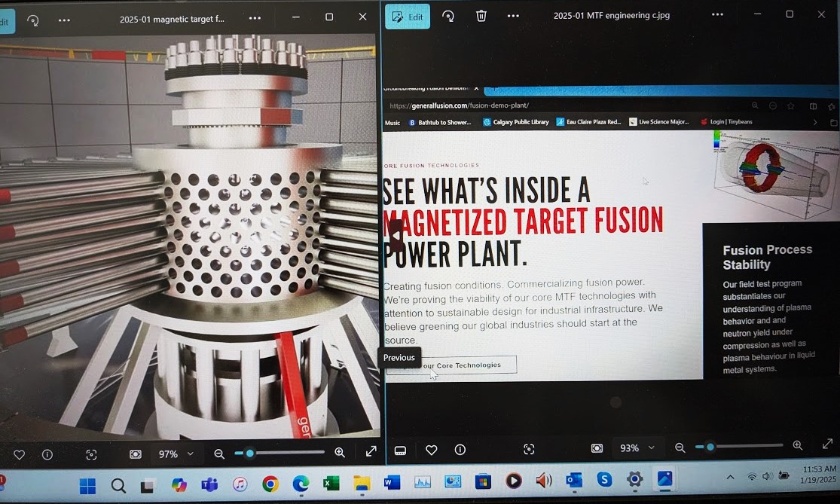Screen dimensions: 840x504
Task: Enter full screen in left Photos window
Action: [x=371, y=452]
